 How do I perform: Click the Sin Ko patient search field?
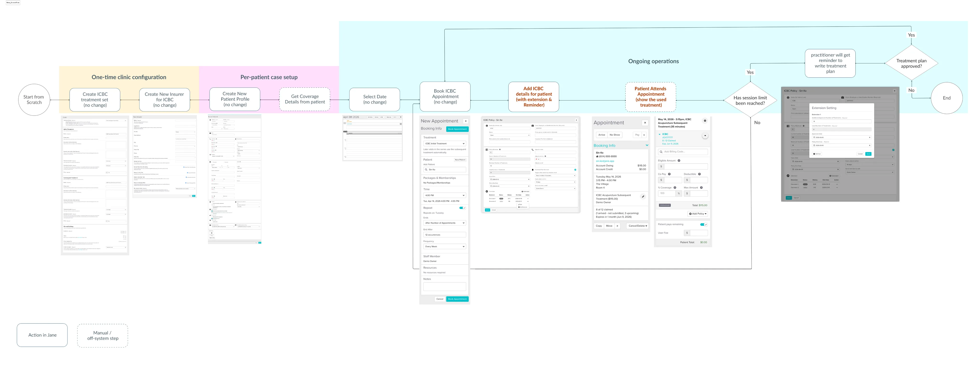click(444, 170)
